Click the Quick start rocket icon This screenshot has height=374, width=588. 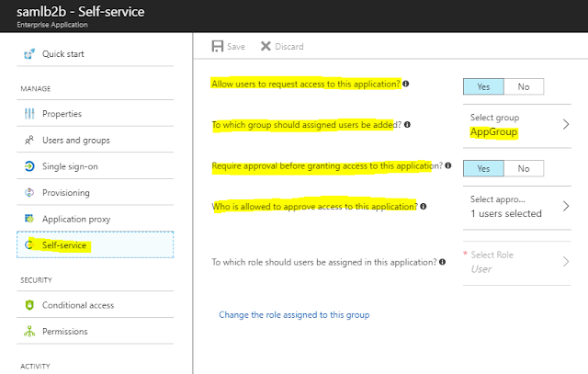(28, 54)
